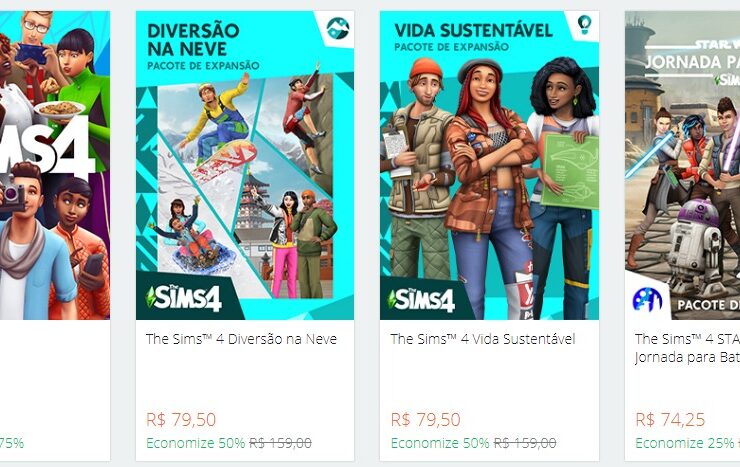Screen dimensions: 740x467
Task: Click the JORNADA PARA heading on Star Wars cover
Action: click(692, 62)
